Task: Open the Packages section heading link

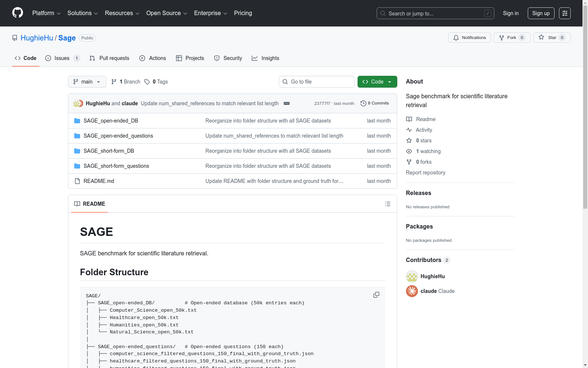Action: click(419, 226)
